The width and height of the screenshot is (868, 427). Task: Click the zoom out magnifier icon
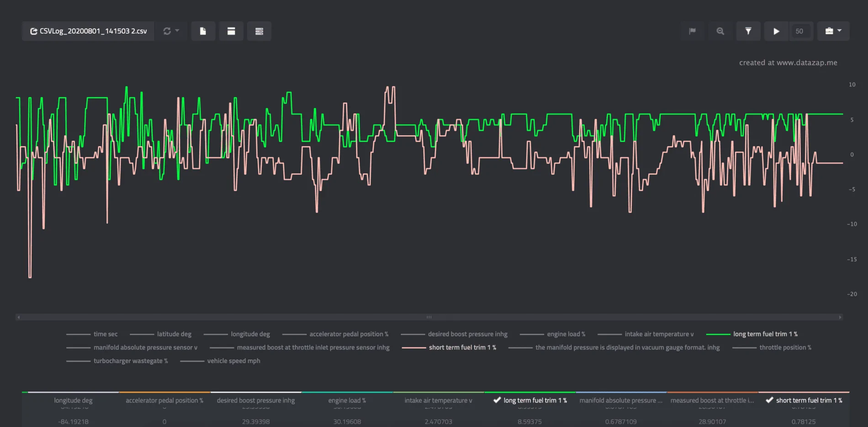pos(720,31)
